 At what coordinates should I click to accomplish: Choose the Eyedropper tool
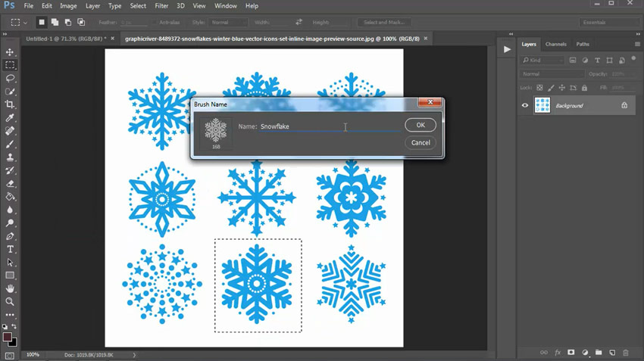10,118
